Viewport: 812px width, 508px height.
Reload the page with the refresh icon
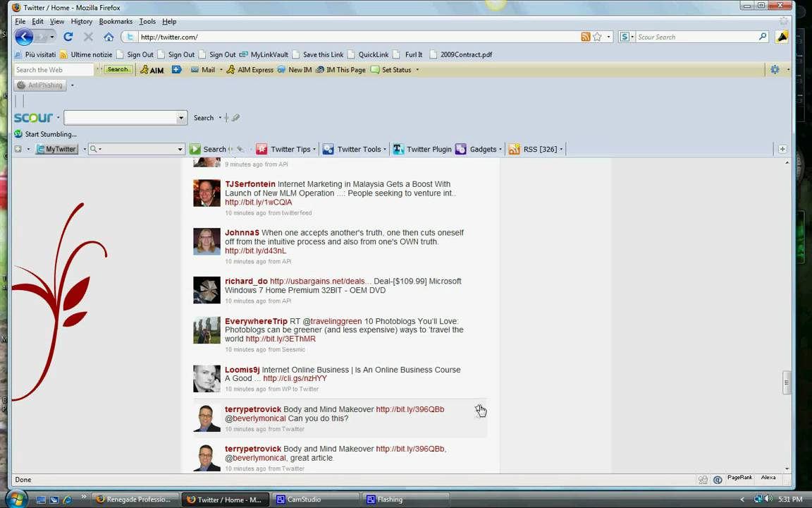(x=68, y=37)
